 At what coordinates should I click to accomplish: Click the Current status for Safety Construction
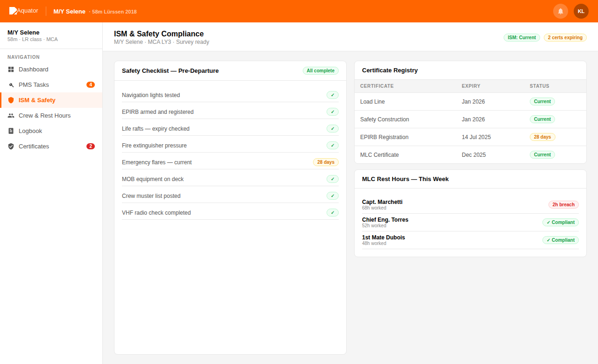pyautogui.click(x=542, y=119)
